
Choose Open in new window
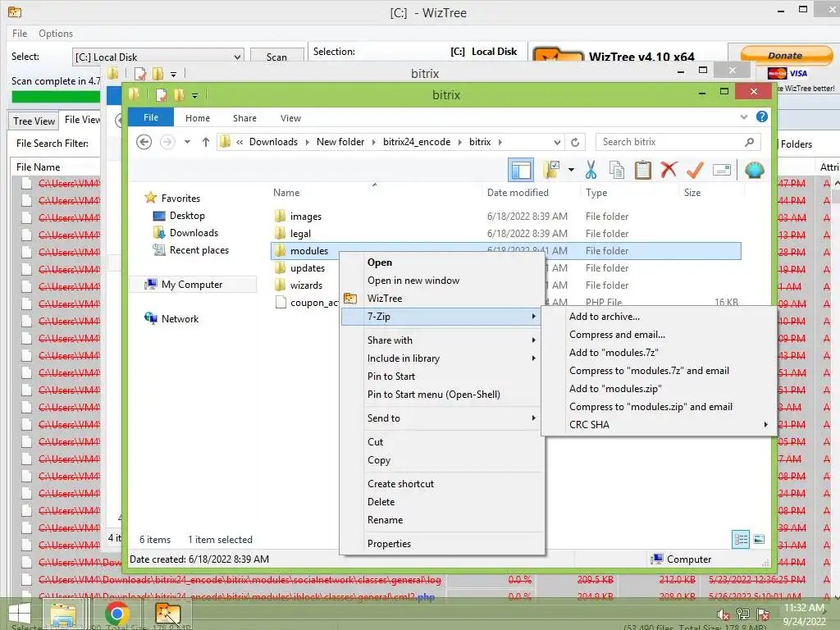coord(413,281)
